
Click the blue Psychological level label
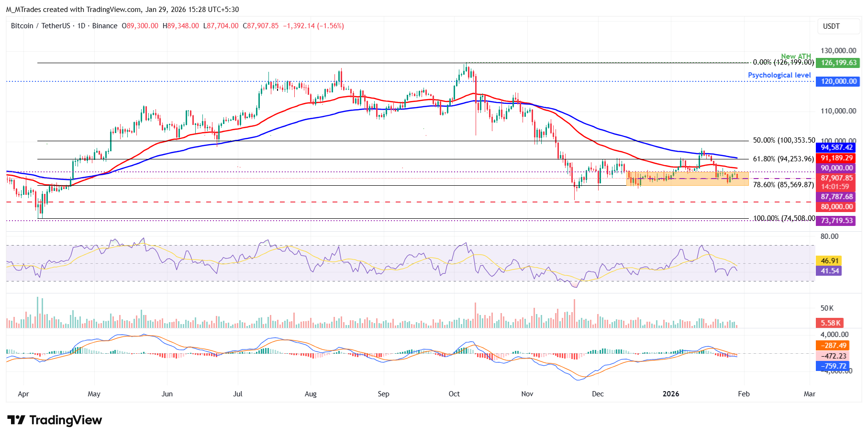point(779,75)
